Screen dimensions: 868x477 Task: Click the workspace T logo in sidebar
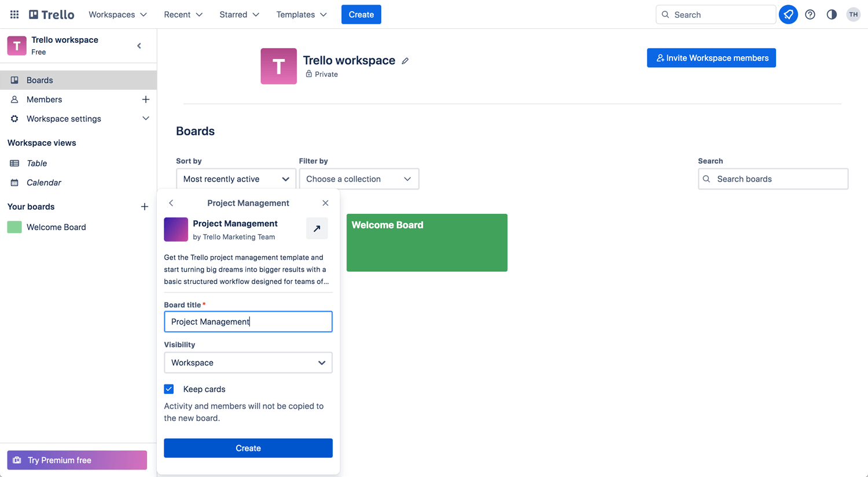pyautogui.click(x=17, y=46)
